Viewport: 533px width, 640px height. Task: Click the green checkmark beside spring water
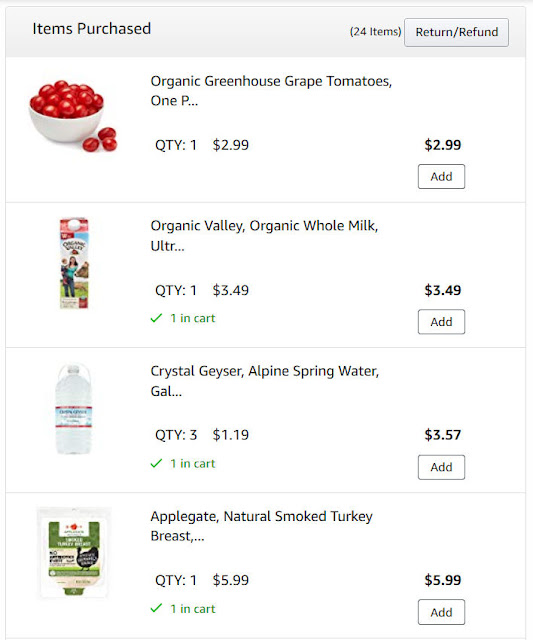click(x=156, y=463)
